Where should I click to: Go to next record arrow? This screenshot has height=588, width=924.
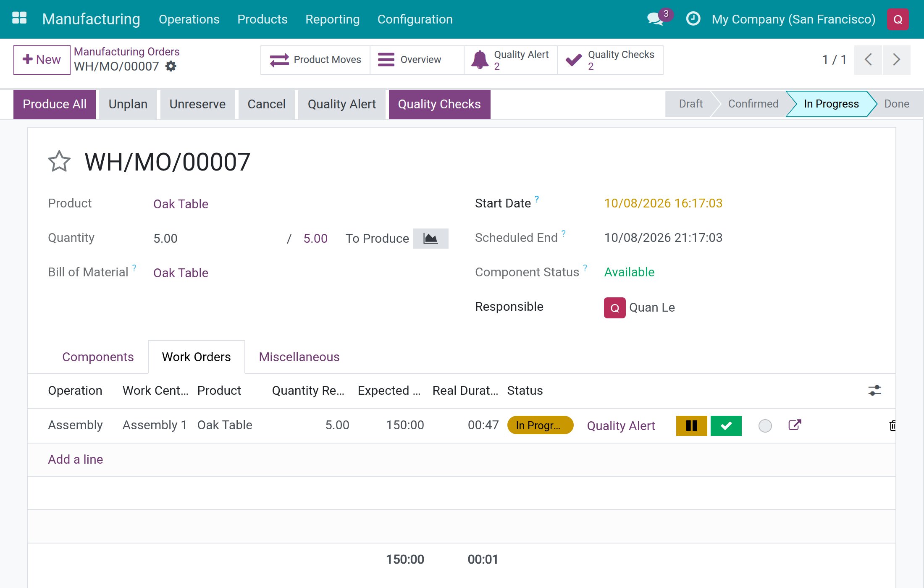pos(896,60)
